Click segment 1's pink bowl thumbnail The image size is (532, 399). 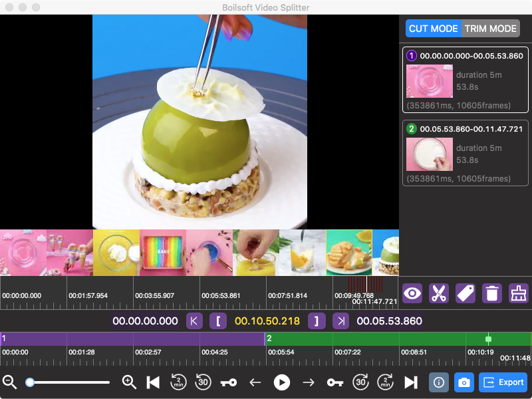[430, 81]
